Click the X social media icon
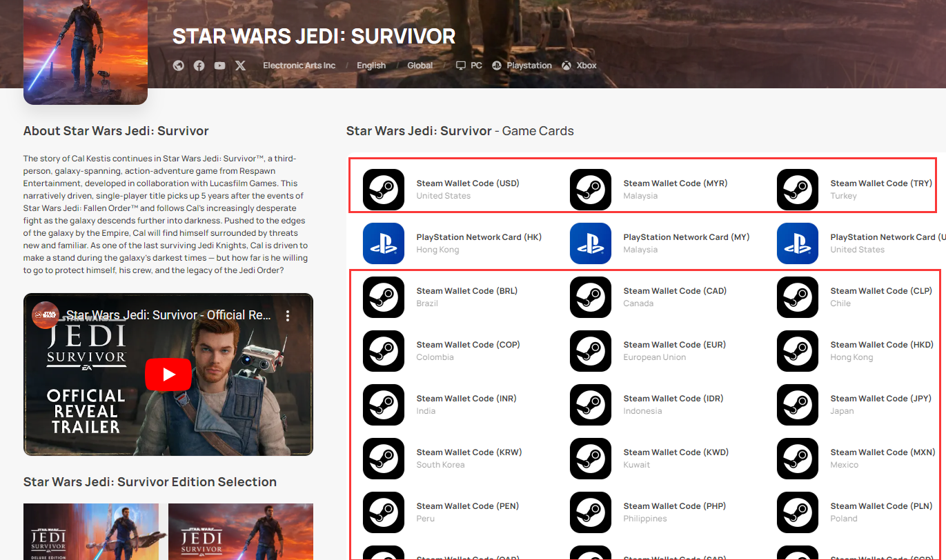946x560 pixels. [240, 66]
